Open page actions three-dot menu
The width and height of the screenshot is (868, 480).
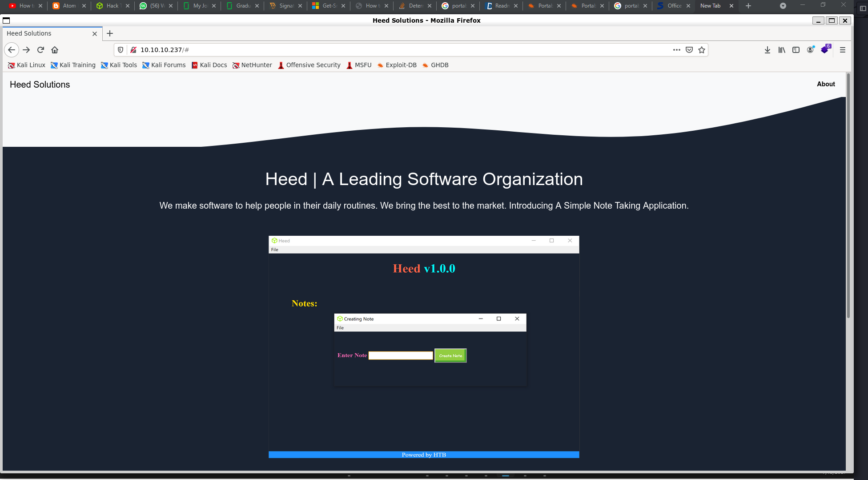click(677, 50)
